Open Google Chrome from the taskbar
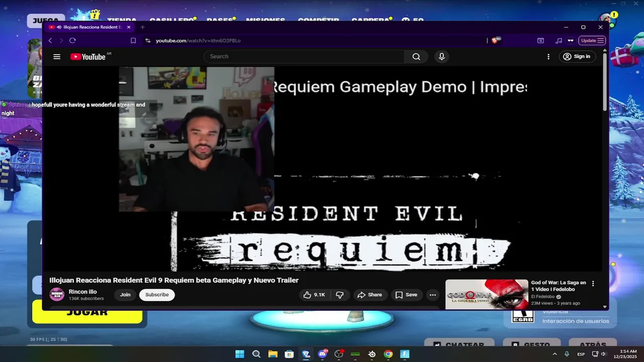Viewport: 644px width, 362px height. (x=388, y=354)
